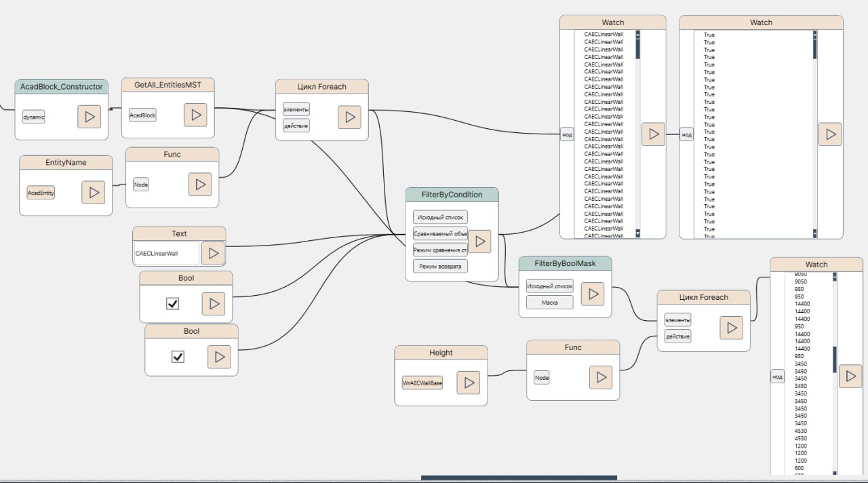
Task: Run the EntityName node play button
Action: [x=93, y=193]
